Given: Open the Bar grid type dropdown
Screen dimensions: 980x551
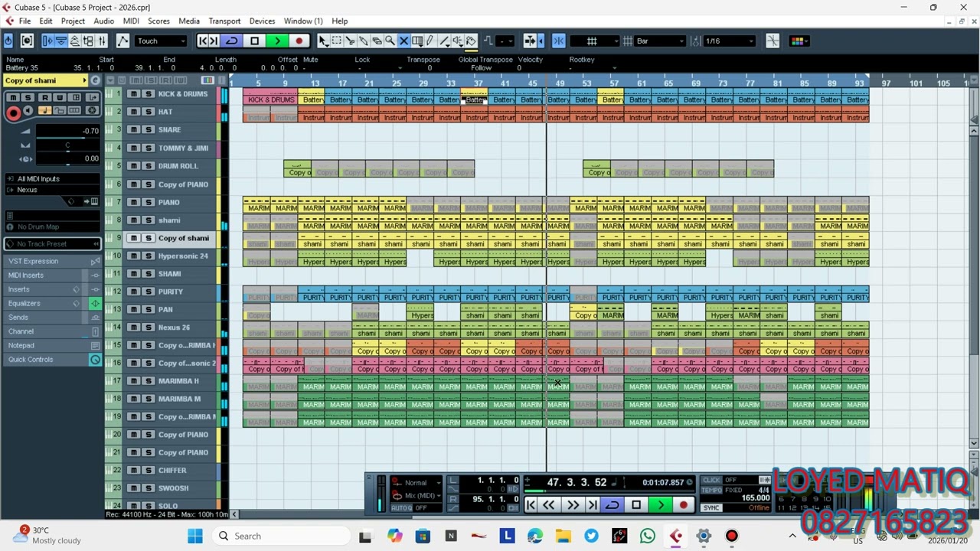Looking at the screenshot, I should tap(659, 41).
